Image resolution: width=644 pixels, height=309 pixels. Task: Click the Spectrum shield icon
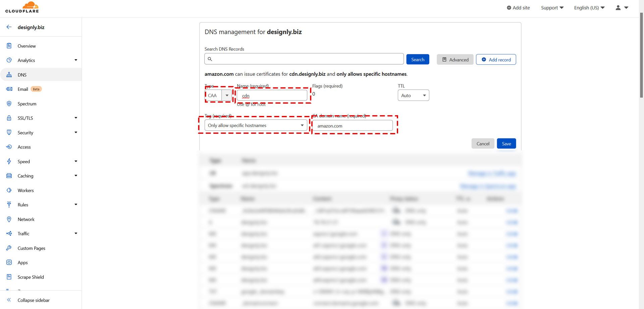(x=9, y=104)
